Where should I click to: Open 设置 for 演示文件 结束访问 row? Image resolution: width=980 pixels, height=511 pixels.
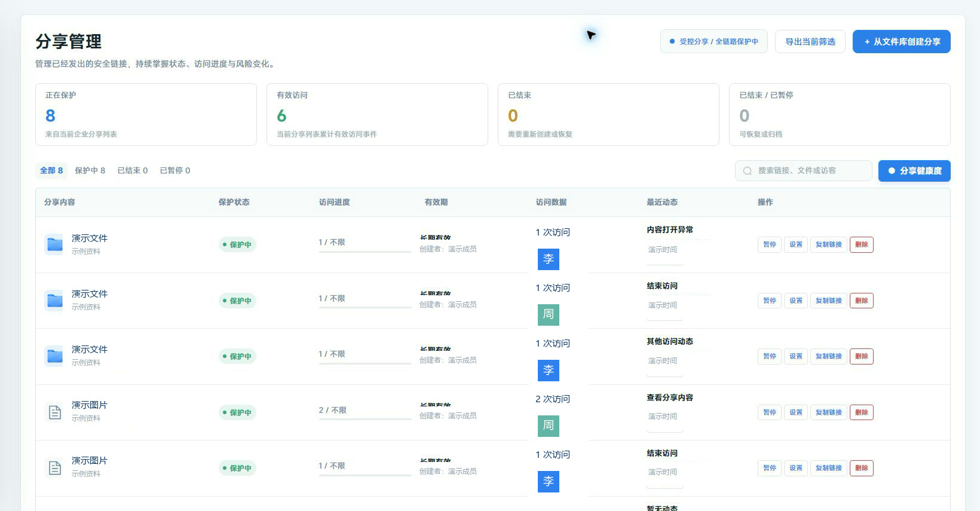pyautogui.click(x=796, y=301)
